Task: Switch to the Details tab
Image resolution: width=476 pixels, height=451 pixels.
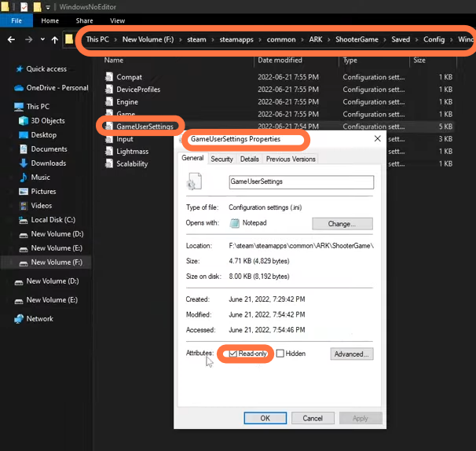Action: click(x=250, y=159)
